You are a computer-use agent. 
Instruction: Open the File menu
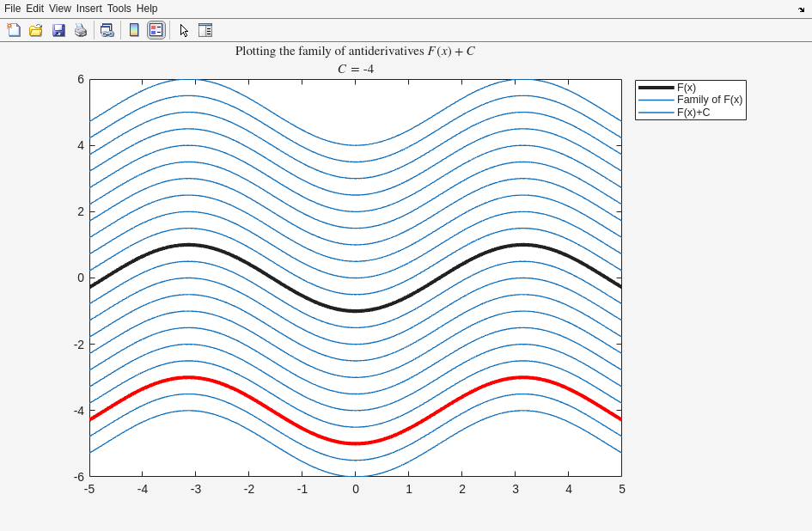12,9
